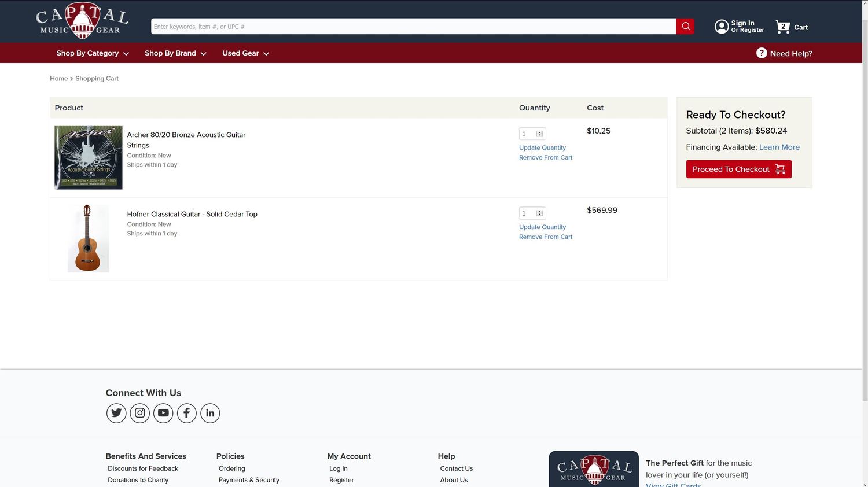Expand the Shop By Category menu

click(93, 53)
